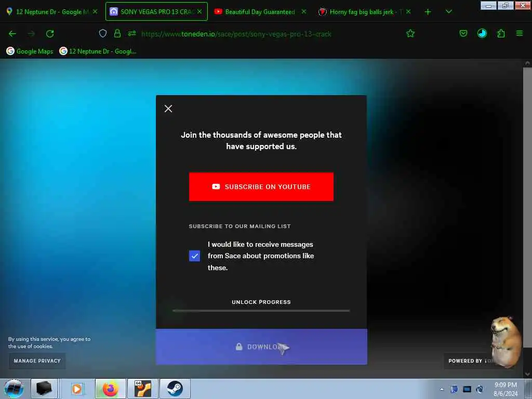Open the media player taskbar icon
The width and height of the screenshot is (532, 399).
77,389
